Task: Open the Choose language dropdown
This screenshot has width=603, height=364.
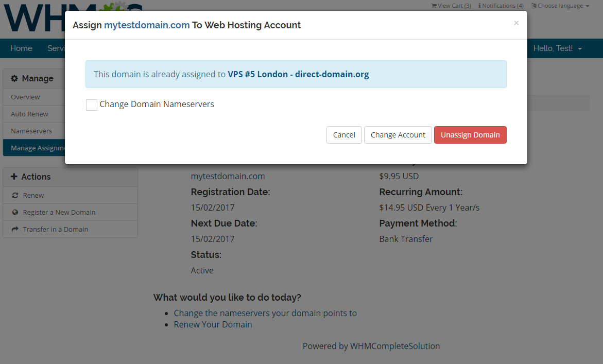Action: click(x=560, y=6)
